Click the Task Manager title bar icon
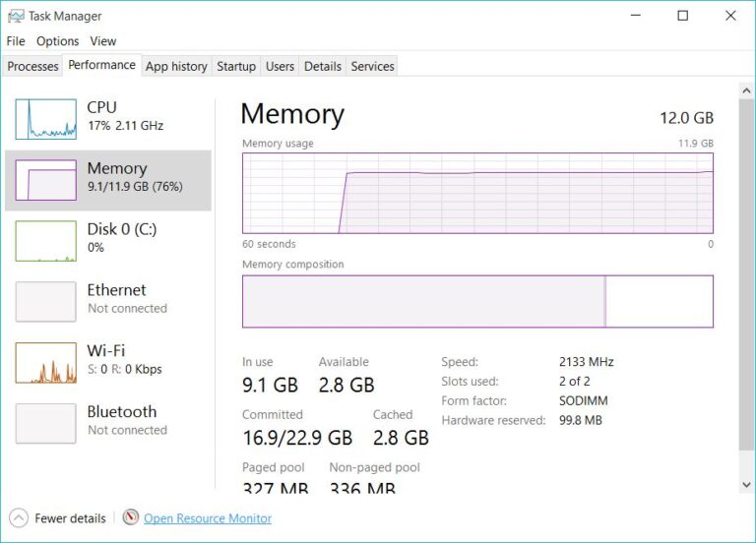The width and height of the screenshot is (756, 543). (15, 16)
